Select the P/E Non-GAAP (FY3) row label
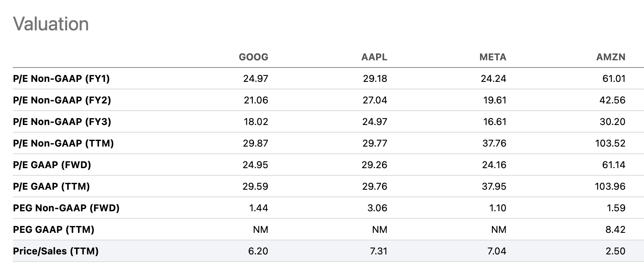Viewport: 644px width, 266px height. point(62,122)
